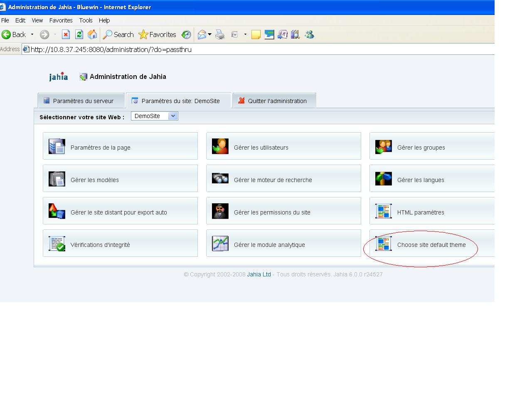This screenshot has width=532, height=399.
Task: Stop page loading with the Stop icon
Action: click(66, 34)
